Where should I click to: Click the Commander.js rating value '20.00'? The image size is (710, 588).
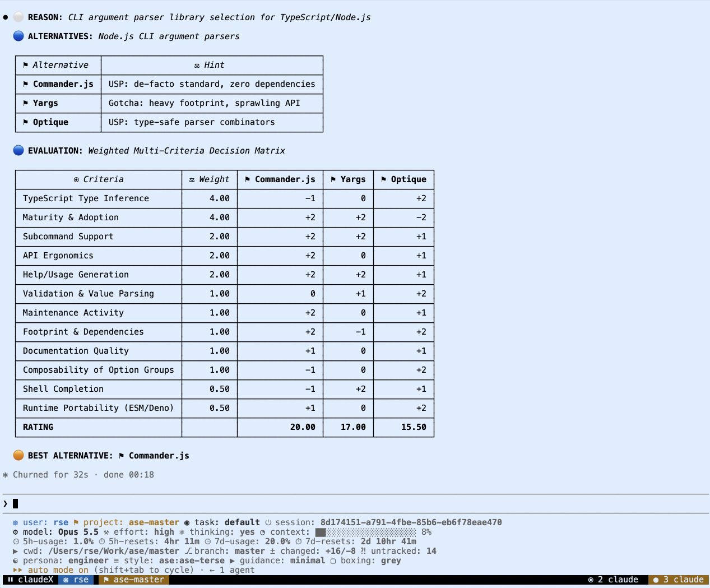(x=303, y=427)
